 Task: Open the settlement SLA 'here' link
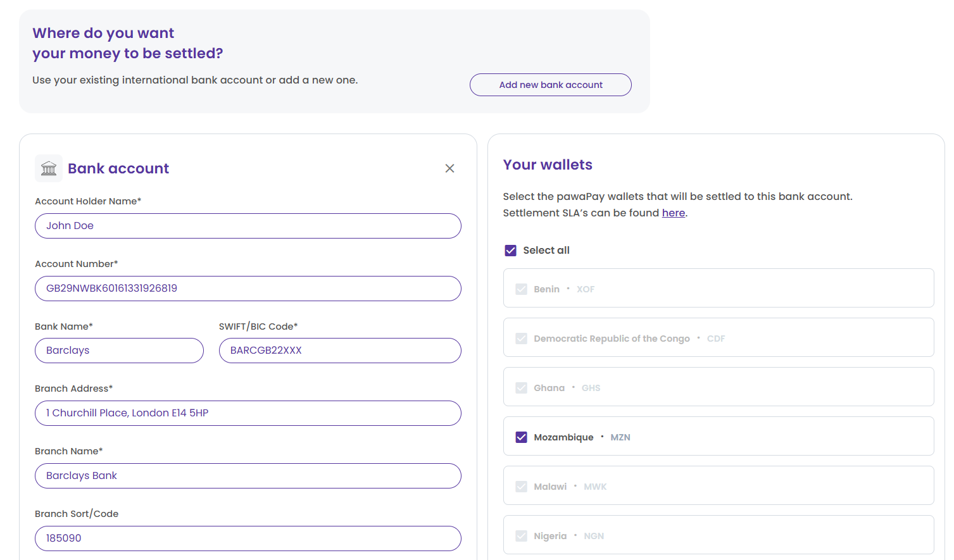[673, 213]
